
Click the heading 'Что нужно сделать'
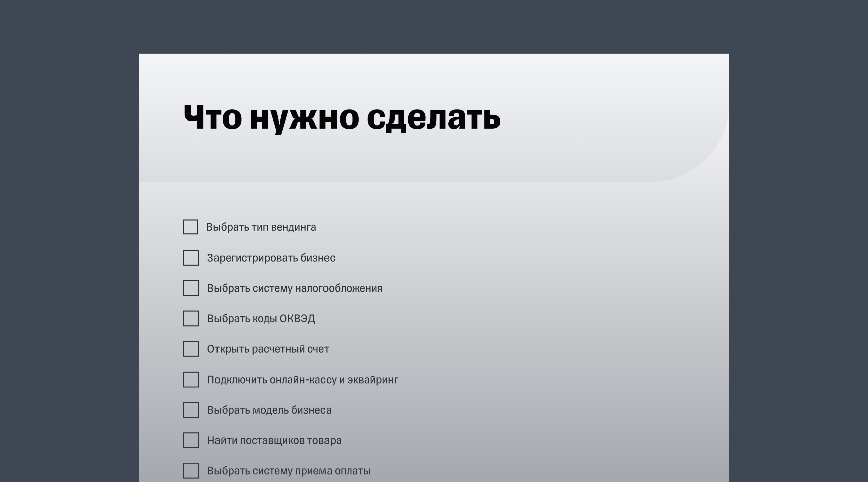coord(341,118)
